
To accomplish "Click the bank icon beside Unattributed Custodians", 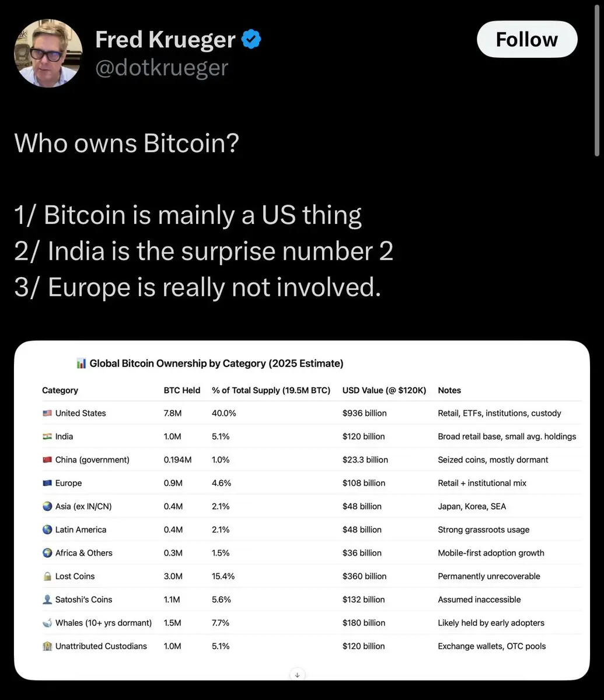I will click(x=47, y=646).
